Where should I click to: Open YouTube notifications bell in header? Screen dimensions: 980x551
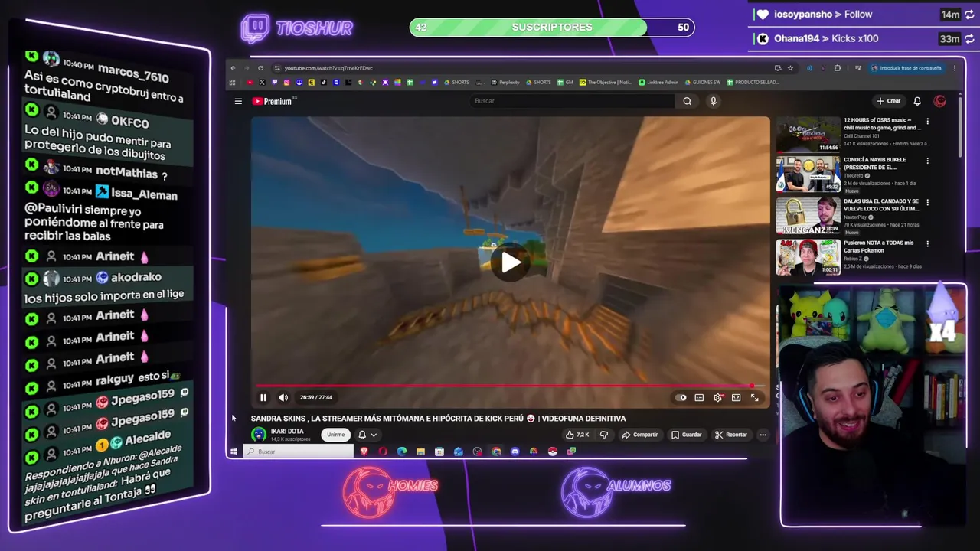pos(917,101)
